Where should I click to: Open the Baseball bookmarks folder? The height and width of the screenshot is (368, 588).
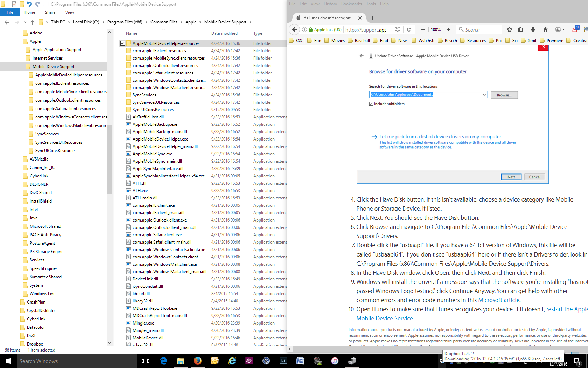click(x=359, y=41)
